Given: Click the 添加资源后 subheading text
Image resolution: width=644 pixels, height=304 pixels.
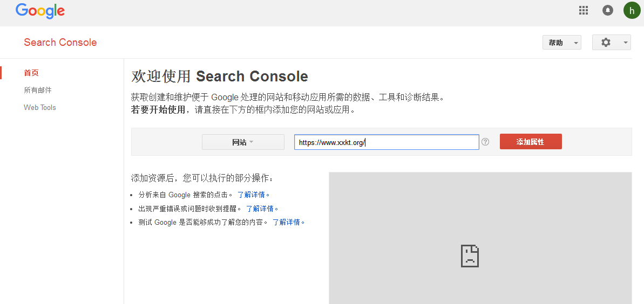Looking at the screenshot, I should (202, 178).
